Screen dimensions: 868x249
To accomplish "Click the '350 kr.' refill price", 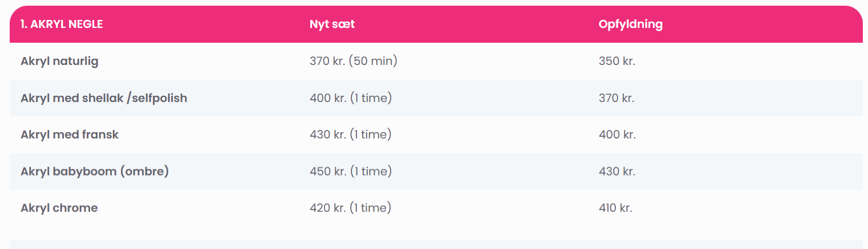I will pyautogui.click(x=617, y=62).
